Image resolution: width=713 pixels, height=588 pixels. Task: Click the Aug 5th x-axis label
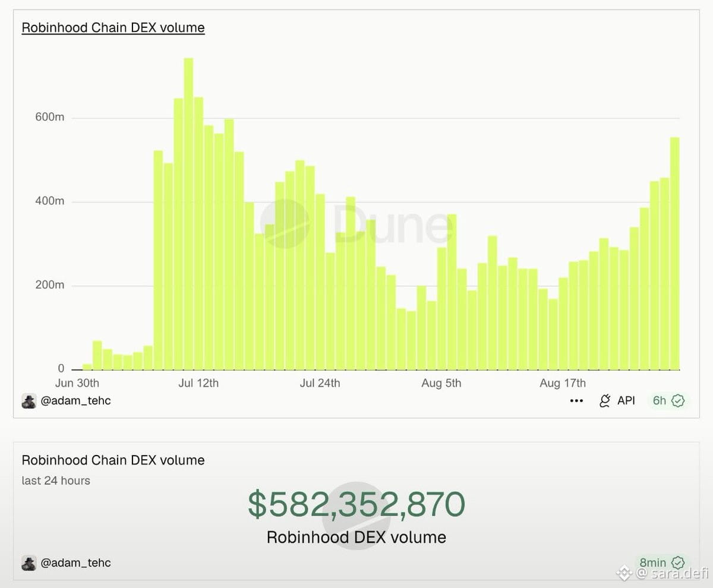point(441,383)
